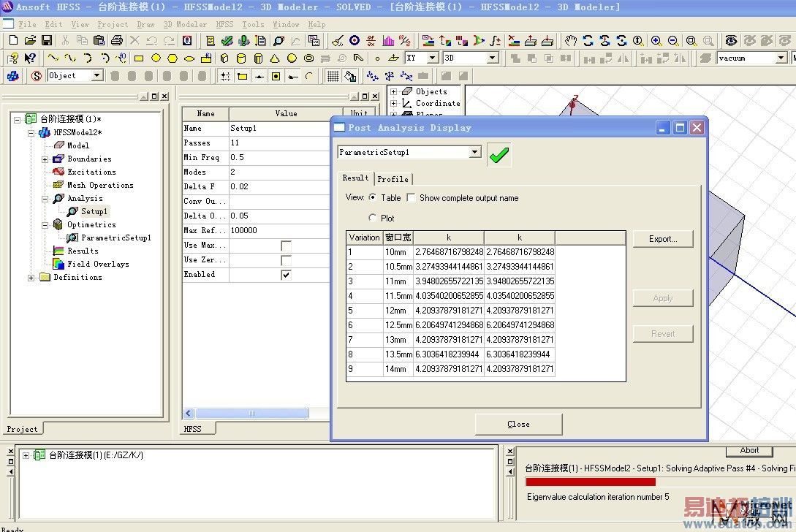Click the Export... button

(x=662, y=238)
